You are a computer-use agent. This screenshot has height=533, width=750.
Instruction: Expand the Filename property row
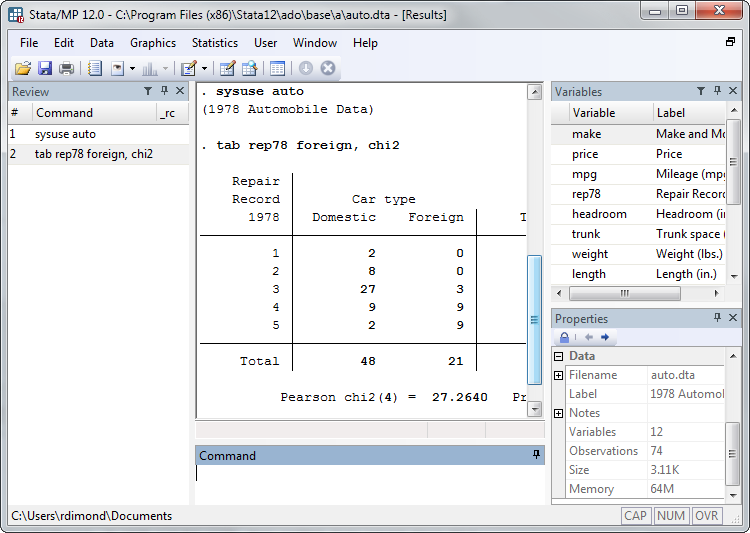coord(559,375)
